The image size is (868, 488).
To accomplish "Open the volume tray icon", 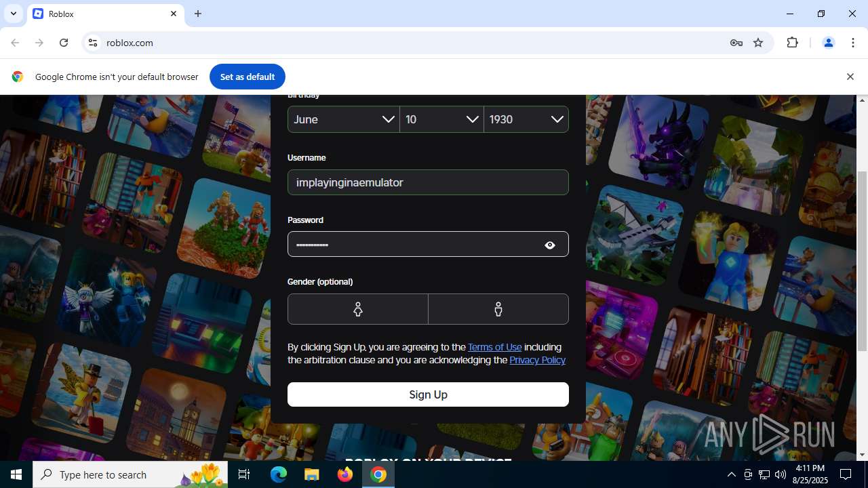I will (781, 474).
